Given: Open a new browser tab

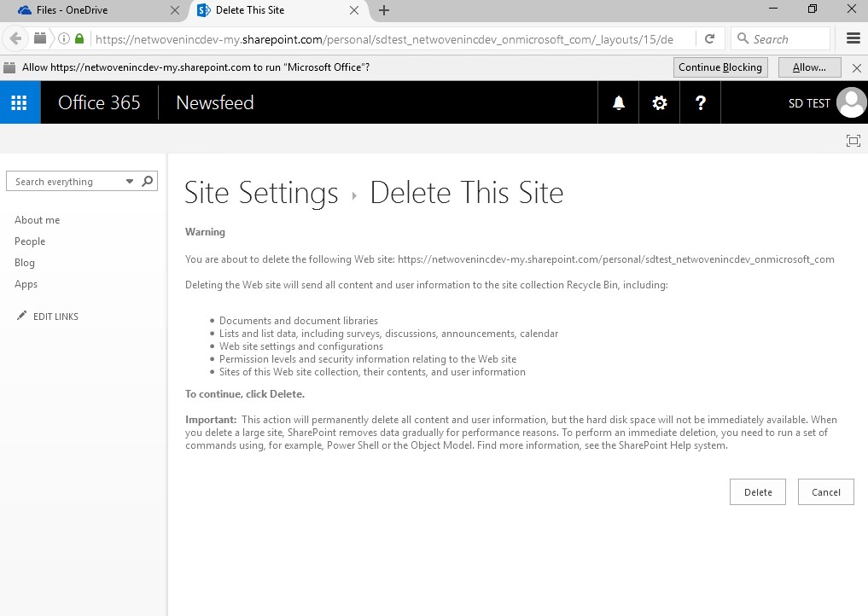Looking at the screenshot, I should click(383, 10).
